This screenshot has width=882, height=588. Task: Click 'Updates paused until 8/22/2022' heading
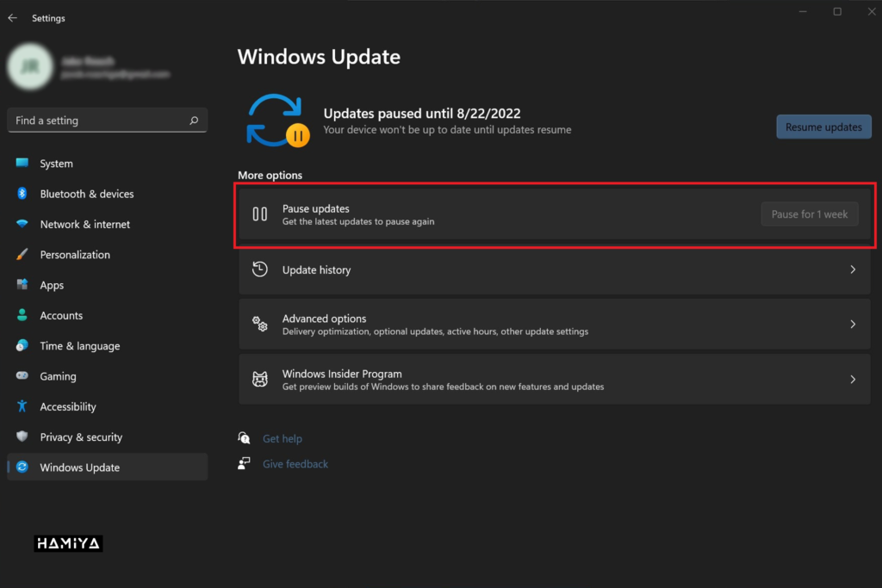coord(422,113)
